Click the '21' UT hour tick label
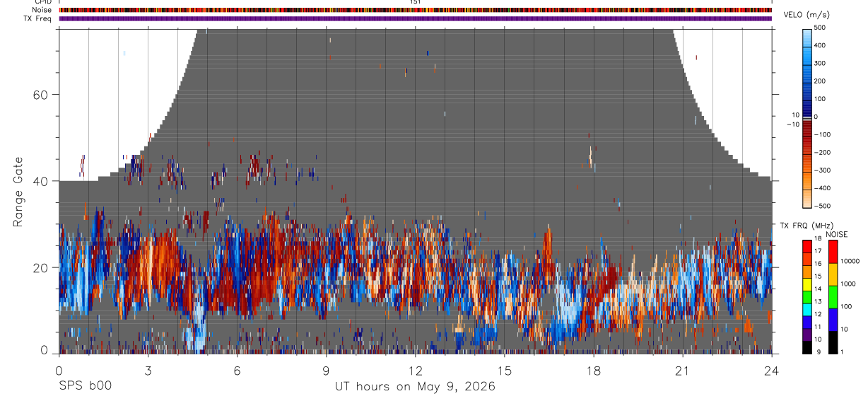Viewport: 868px width, 401px height. (x=682, y=370)
